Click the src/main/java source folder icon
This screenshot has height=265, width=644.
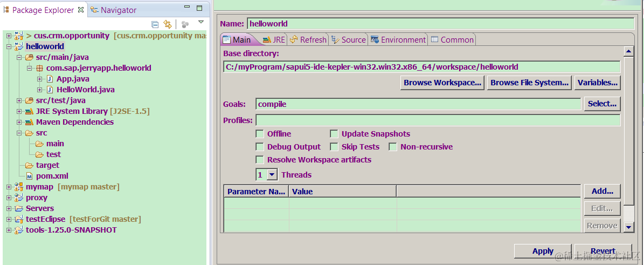pyautogui.click(x=29, y=57)
